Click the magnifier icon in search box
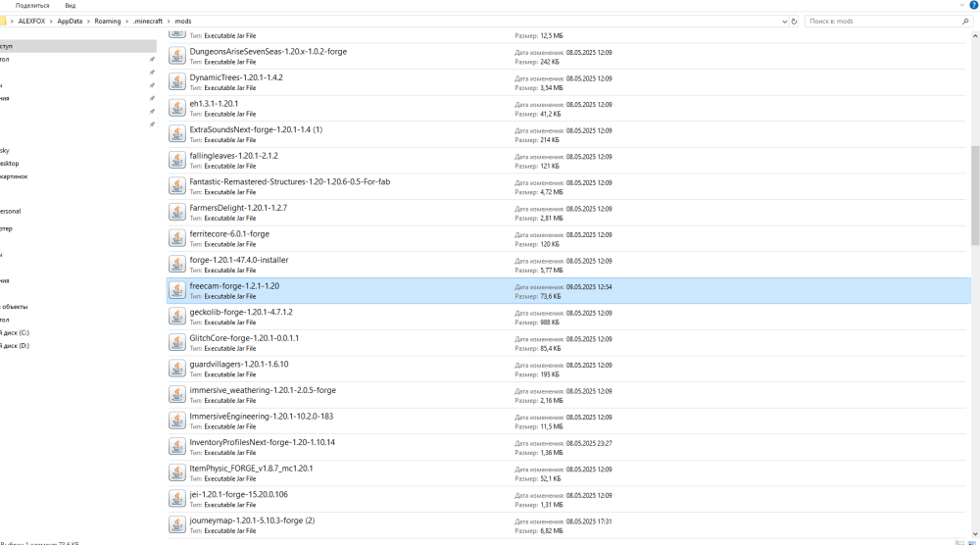Screen dimensions: 980x545 click(x=965, y=22)
